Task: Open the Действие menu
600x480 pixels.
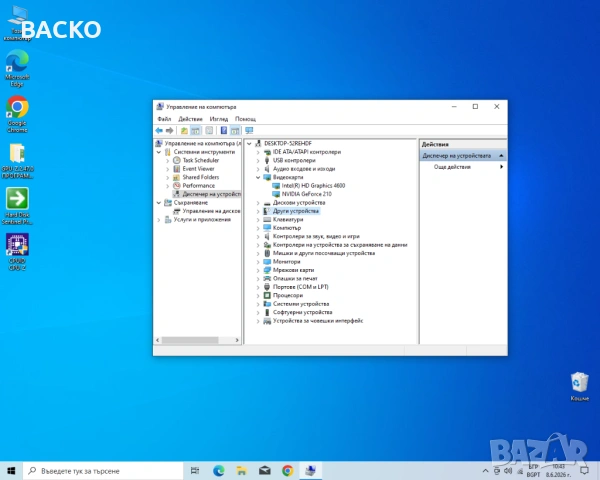Action: coord(190,119)
